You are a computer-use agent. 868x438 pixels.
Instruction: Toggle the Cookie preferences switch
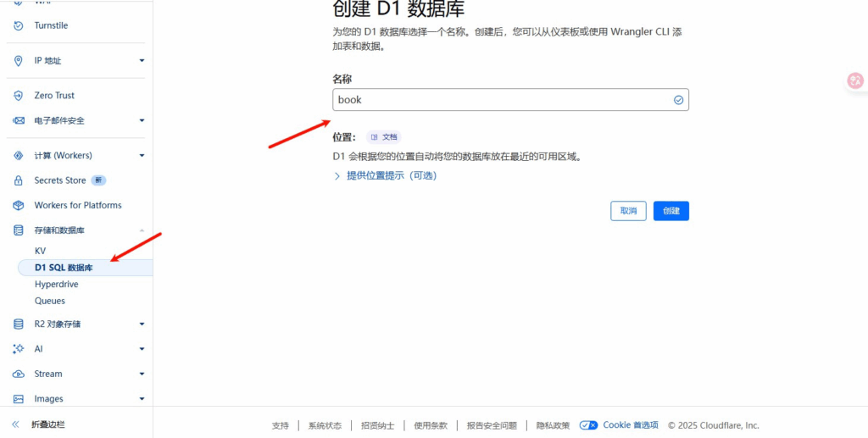click(x=589, y=425)
